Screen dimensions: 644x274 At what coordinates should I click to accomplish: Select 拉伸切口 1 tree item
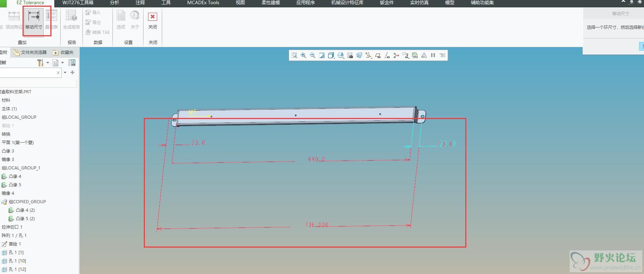[12, 227]
